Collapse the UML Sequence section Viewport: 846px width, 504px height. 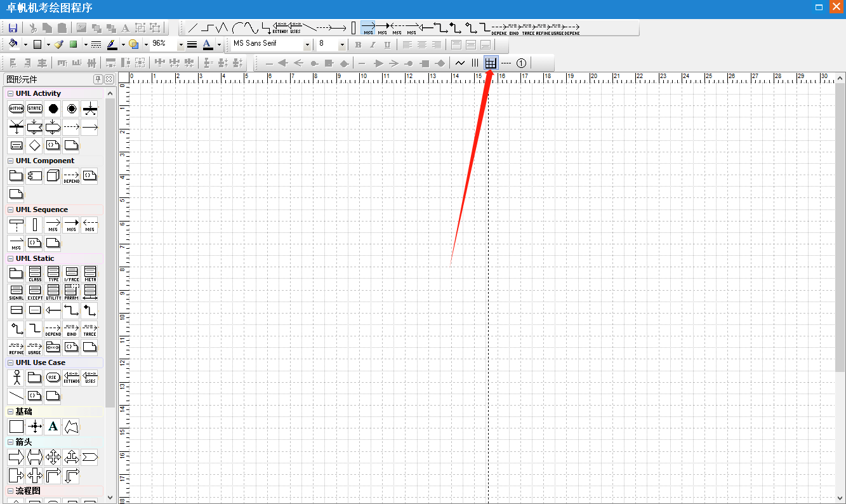pyautogui.click(x=11, y=210)
